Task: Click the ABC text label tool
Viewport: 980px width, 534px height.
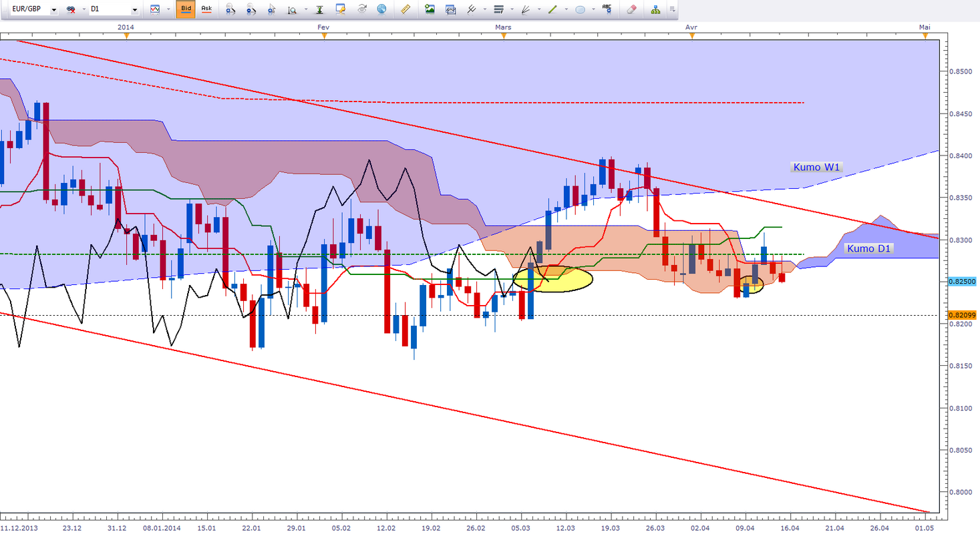Action: tap(607, 9)
